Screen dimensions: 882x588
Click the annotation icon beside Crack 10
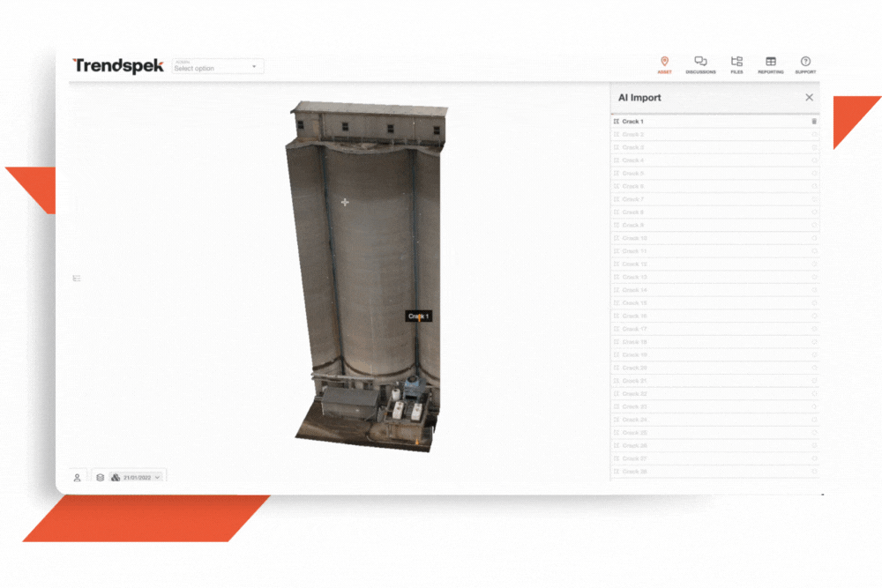coord(617,238)
